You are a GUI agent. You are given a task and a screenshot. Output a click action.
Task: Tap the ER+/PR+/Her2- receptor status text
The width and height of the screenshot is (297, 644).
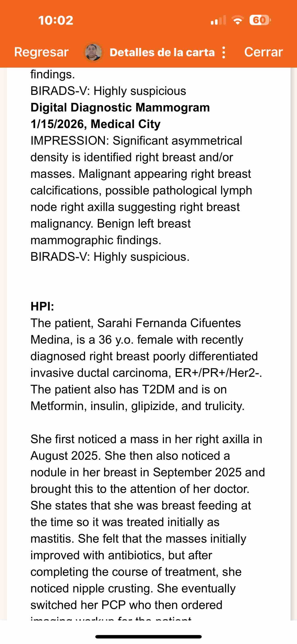coord(218,373)
